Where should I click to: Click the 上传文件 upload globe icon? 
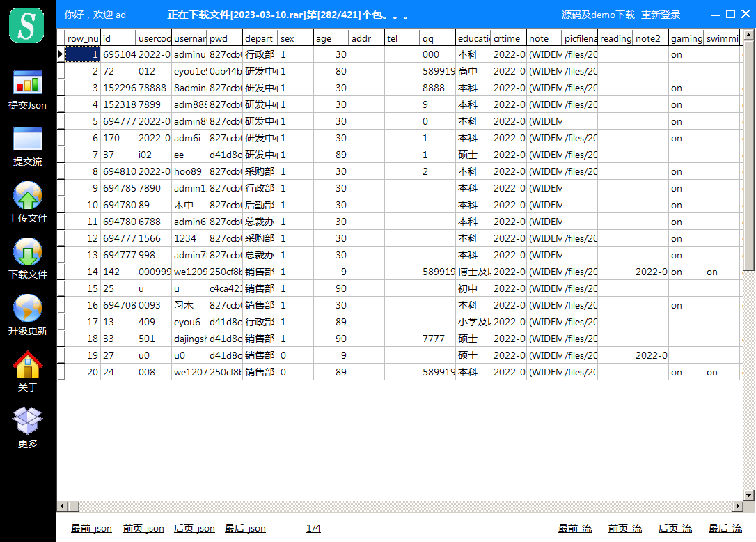pos(27,196)
